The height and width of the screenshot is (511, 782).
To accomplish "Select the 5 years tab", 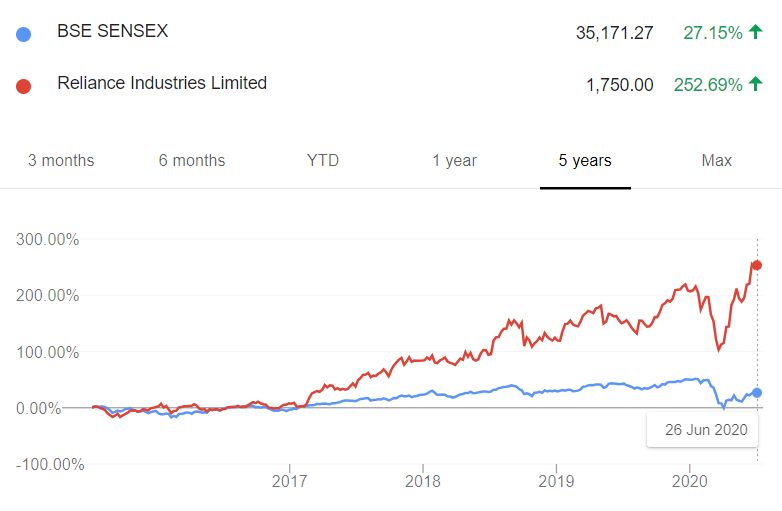I will coord(585,161).
